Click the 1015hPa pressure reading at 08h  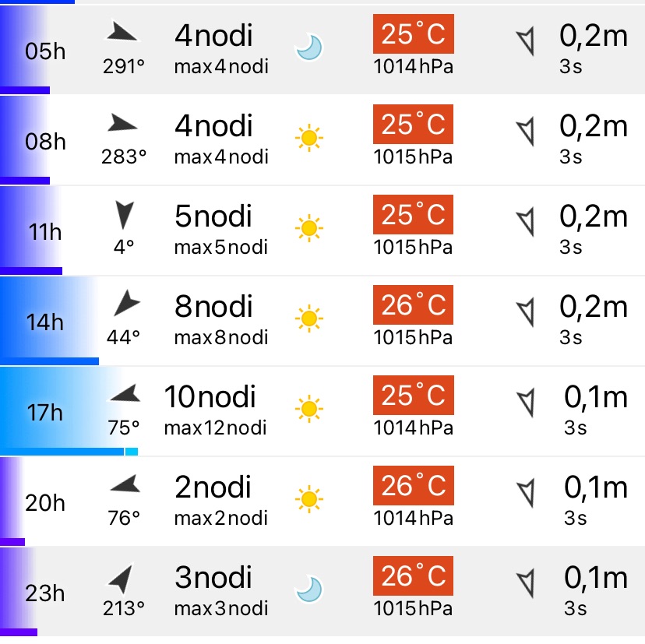[x=414, y=157]
